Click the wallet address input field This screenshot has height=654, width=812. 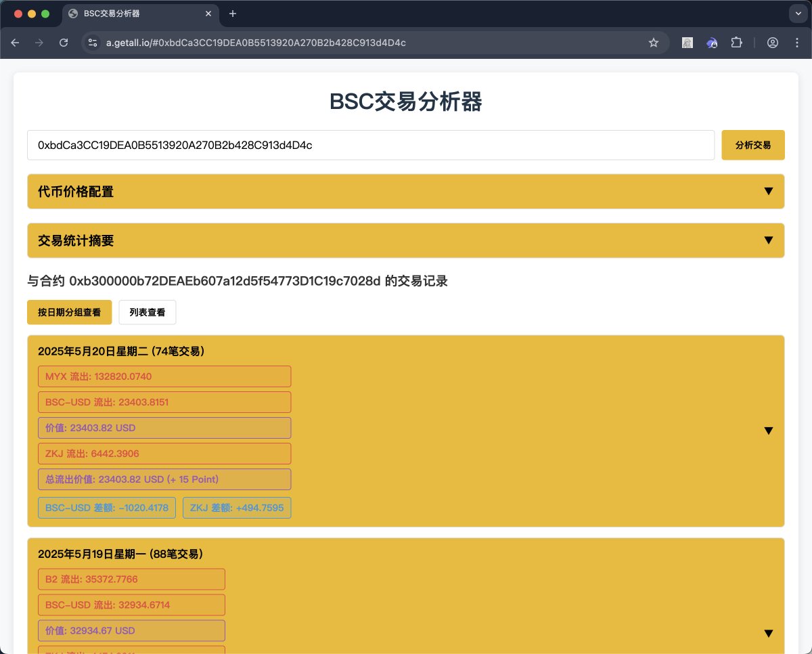tap(370, 145)
